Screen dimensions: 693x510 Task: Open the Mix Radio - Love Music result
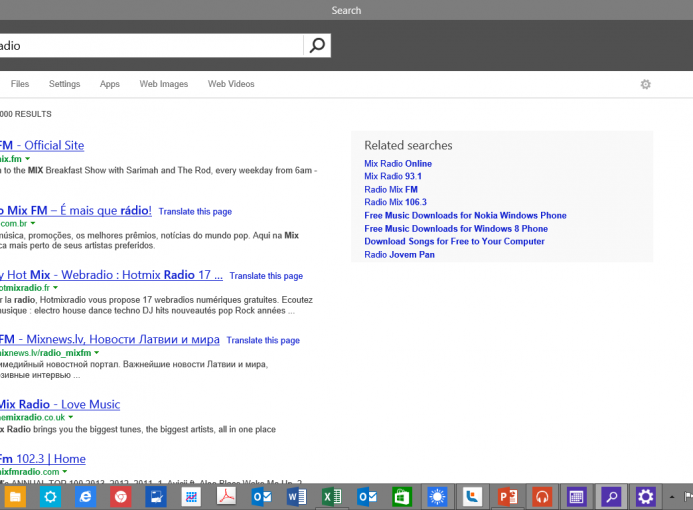60,404
